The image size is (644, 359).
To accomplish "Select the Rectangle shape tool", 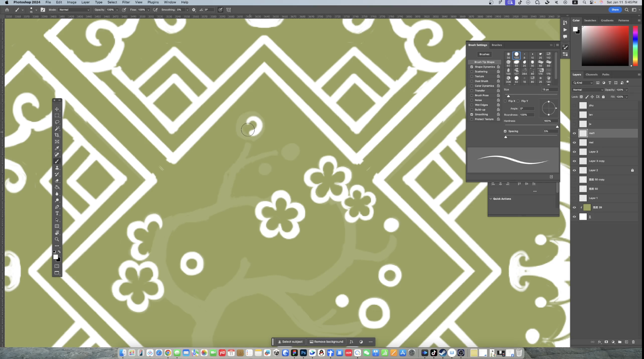I will click(x=57, y=226).
